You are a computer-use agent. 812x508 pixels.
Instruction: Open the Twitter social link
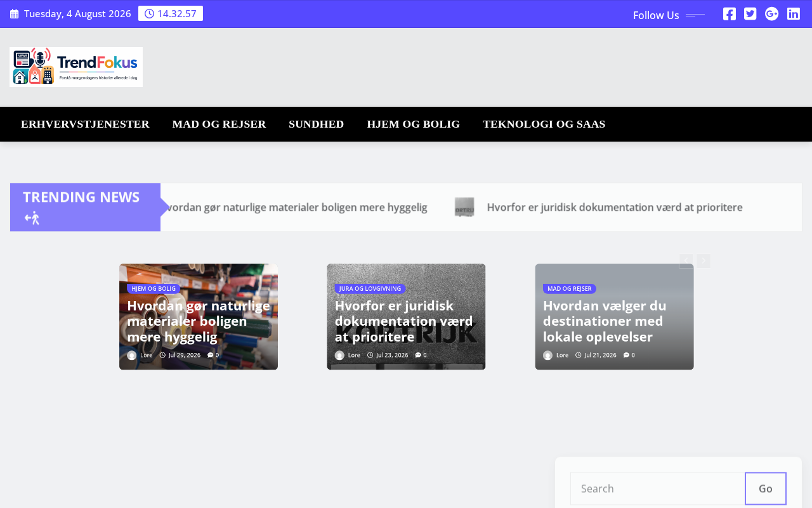coord(750,14)
